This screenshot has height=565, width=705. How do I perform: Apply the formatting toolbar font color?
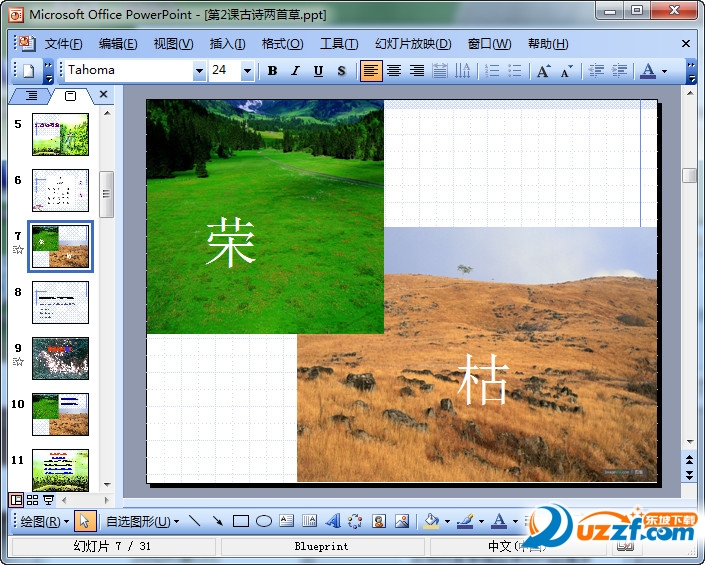click(648, 71)
